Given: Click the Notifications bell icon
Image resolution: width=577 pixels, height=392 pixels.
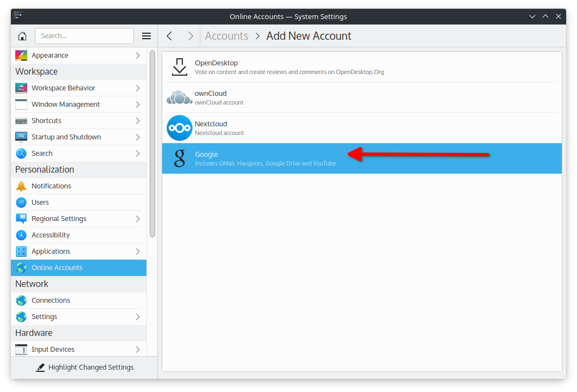Looking at the screenshot, I should coord(21,186).
